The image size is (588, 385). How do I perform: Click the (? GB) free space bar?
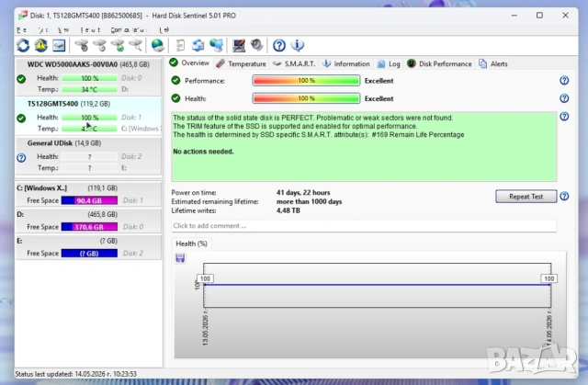(89, 254)
